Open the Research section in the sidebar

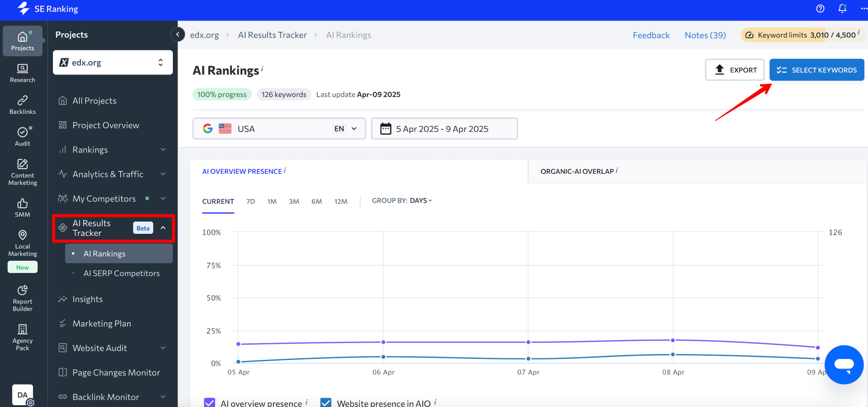(22, 72)
